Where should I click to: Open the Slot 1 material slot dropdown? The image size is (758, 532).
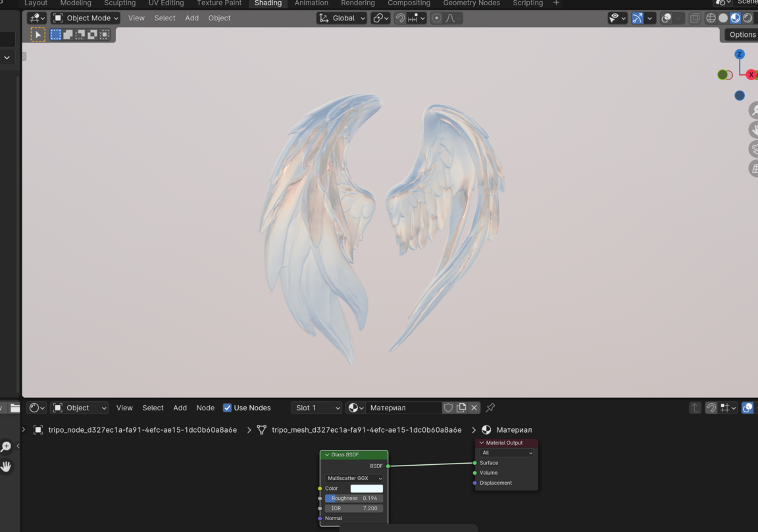(317, 408)
